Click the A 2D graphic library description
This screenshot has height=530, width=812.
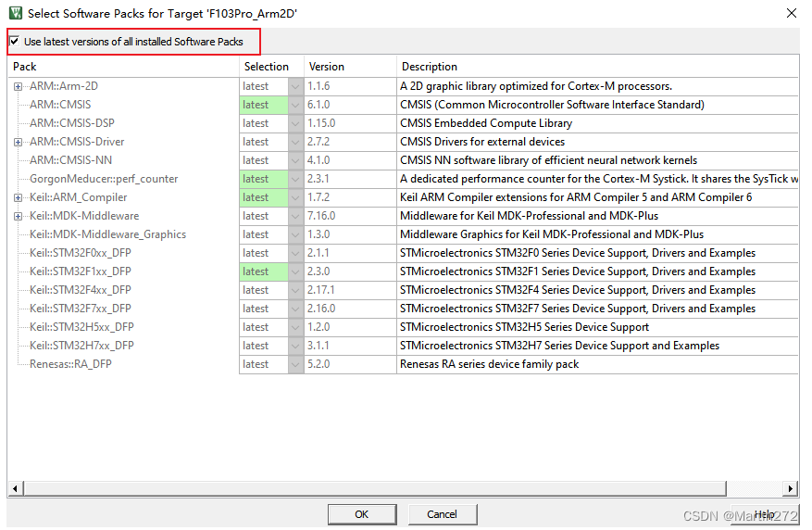pyautogui.click(x=536, y=86)
